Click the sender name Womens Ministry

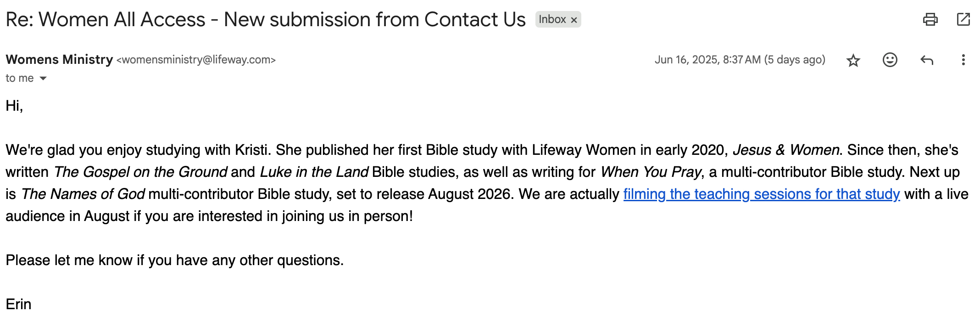click(x=59, y=60)
